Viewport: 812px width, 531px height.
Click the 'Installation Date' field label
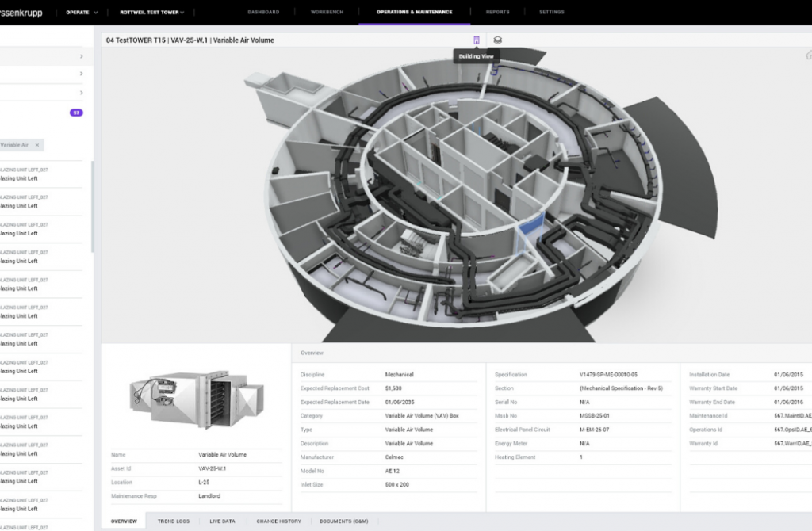709,375
